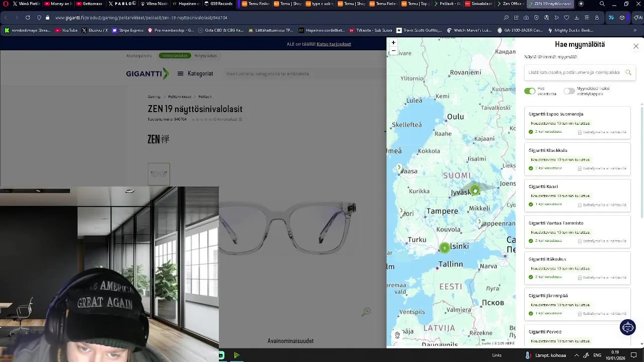Click green map marker near Jyväskylä

(x=475, y=191)
